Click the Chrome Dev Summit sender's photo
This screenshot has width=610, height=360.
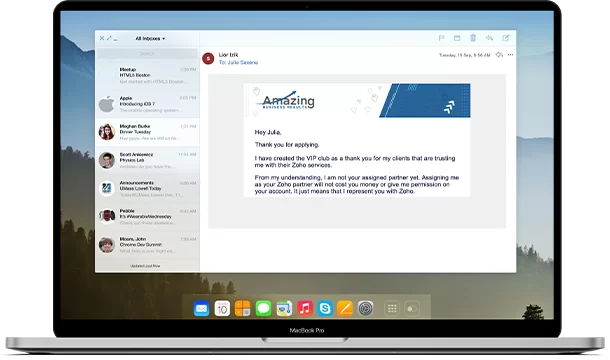click(107, 245)
